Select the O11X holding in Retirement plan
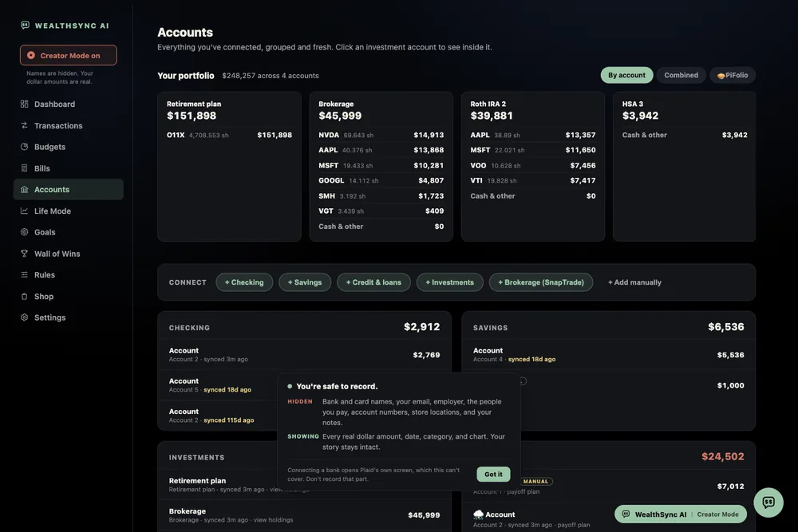This screenshot has height=532, width=798. point(229,135)
